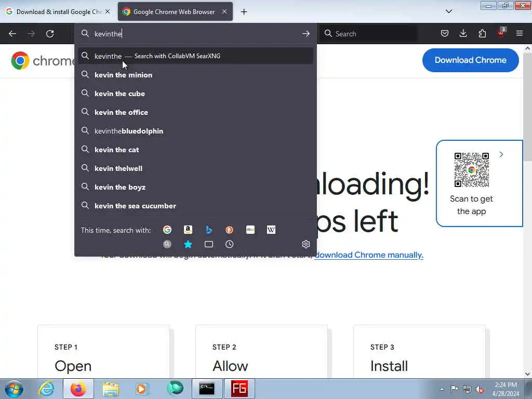Click the network tray icon
The image size is (532, 399).
coord(467,389)
